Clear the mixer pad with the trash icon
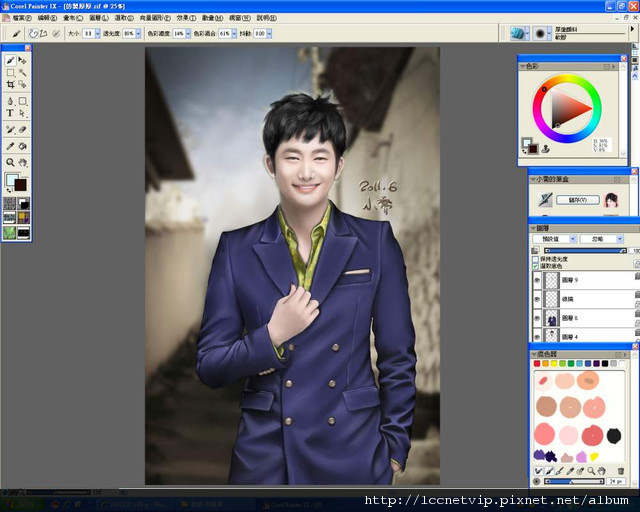Viewport: 640px width, 512px height. (620, 471)
